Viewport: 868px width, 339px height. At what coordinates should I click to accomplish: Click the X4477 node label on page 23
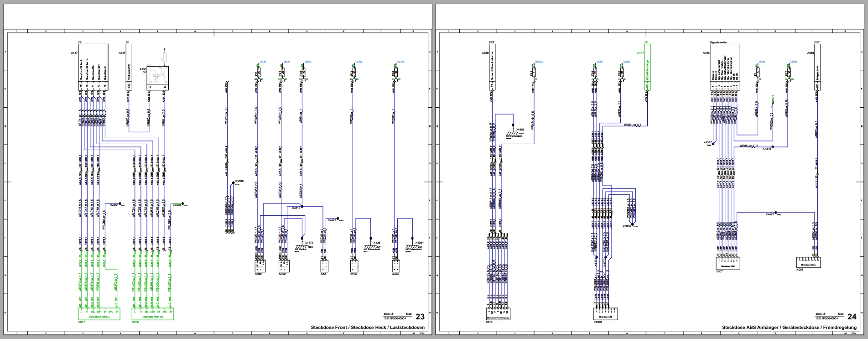tap(332, 220)
